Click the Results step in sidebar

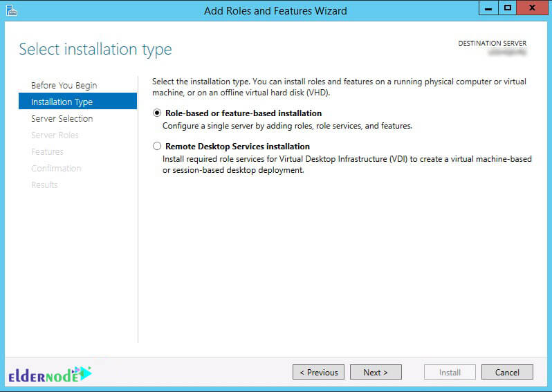coord(44,185)
